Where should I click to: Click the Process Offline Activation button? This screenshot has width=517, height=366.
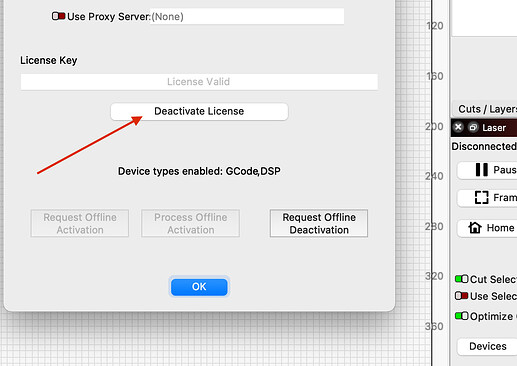click(191, 223)
